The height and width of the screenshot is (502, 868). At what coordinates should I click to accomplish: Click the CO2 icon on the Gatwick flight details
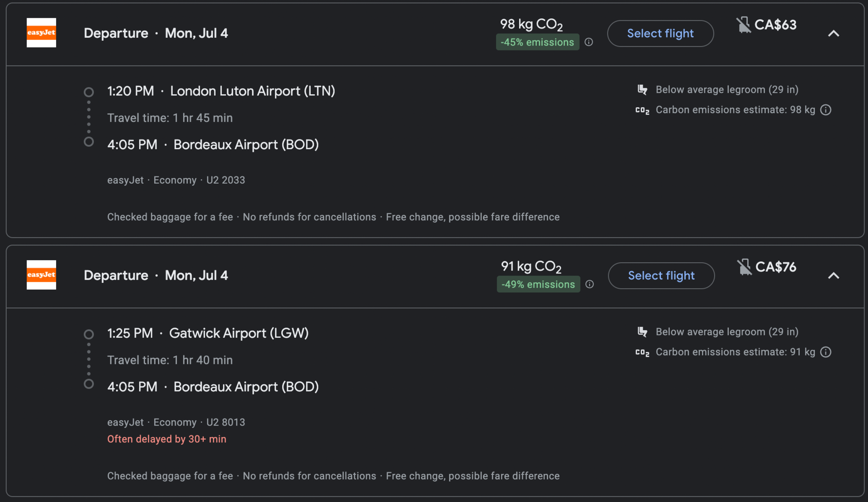(x=642, y=352)
